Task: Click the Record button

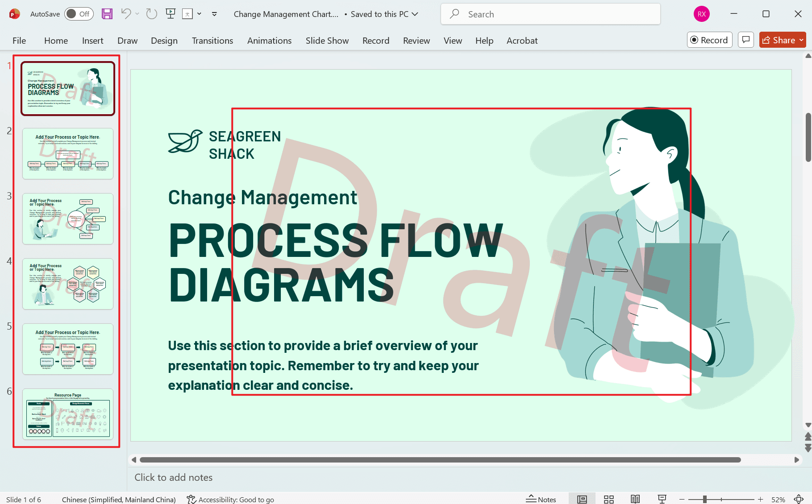Action: pos(709,40)
